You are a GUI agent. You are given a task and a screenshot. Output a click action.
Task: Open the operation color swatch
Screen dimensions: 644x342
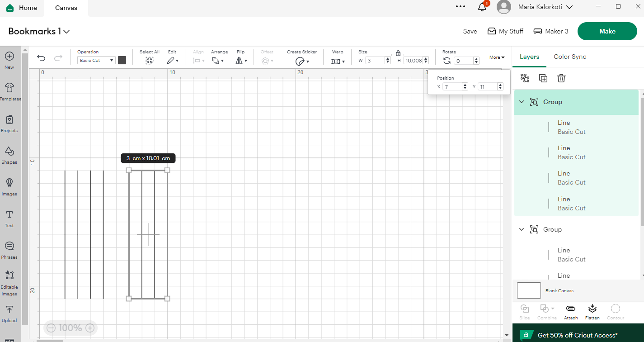pos(122,60)
